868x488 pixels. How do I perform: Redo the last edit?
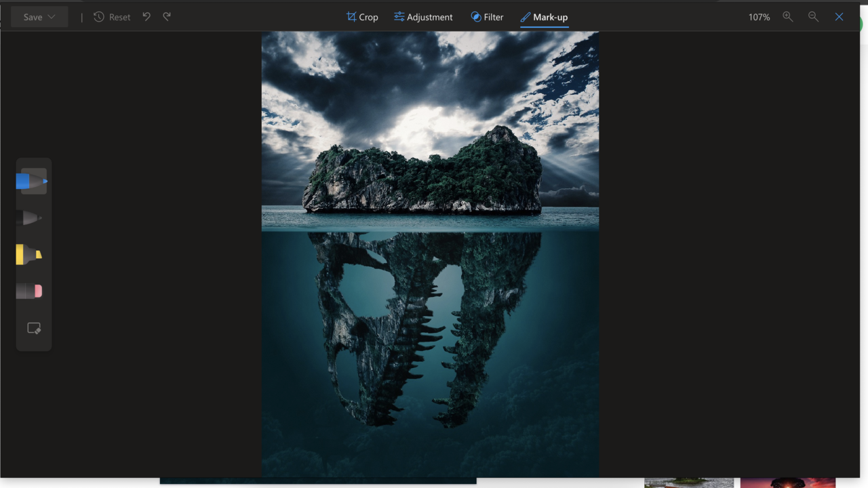pos(166,16)
